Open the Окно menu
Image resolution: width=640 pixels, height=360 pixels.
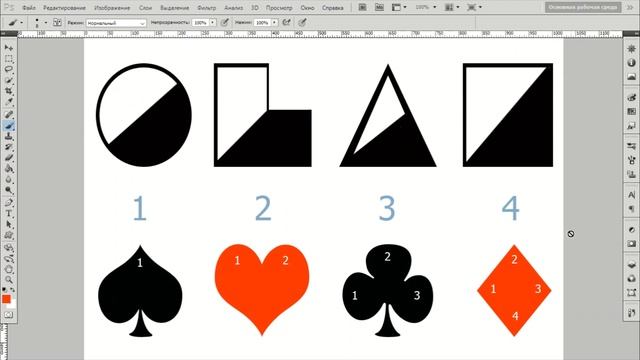[x=307, y=8]
